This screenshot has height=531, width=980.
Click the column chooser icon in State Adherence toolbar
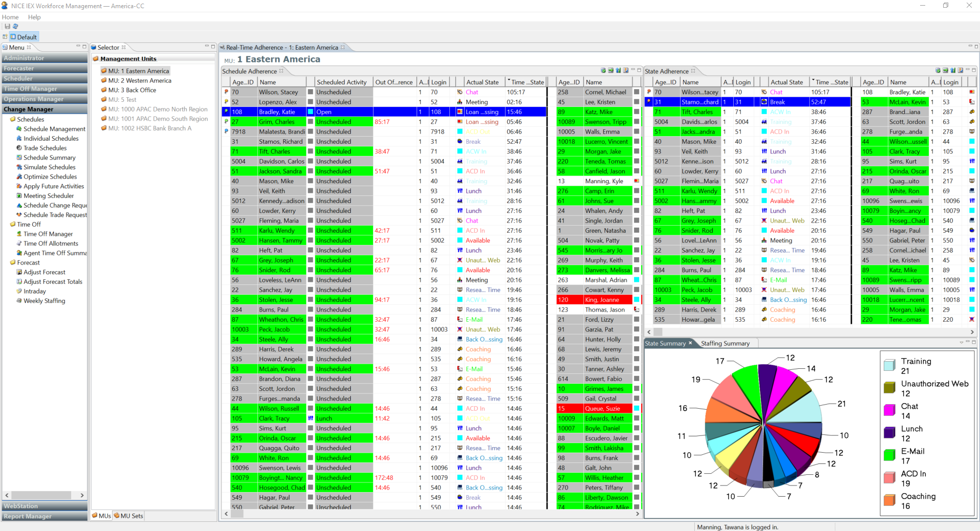pos(961,71)
